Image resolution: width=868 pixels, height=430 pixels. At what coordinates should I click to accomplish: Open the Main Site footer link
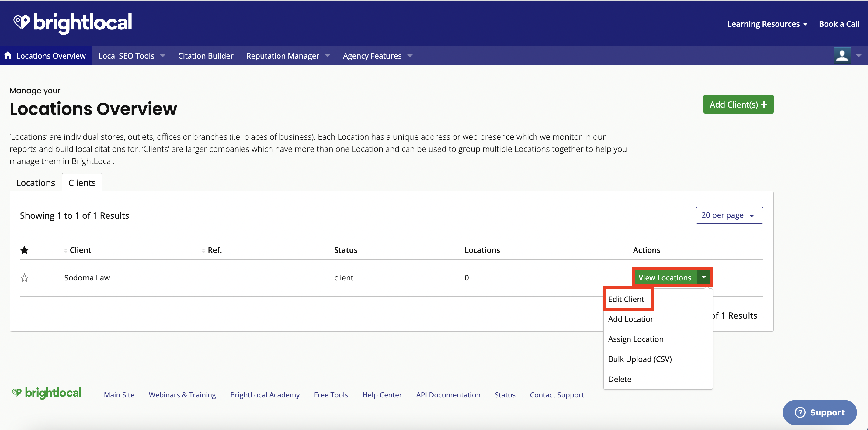point(119,395)
